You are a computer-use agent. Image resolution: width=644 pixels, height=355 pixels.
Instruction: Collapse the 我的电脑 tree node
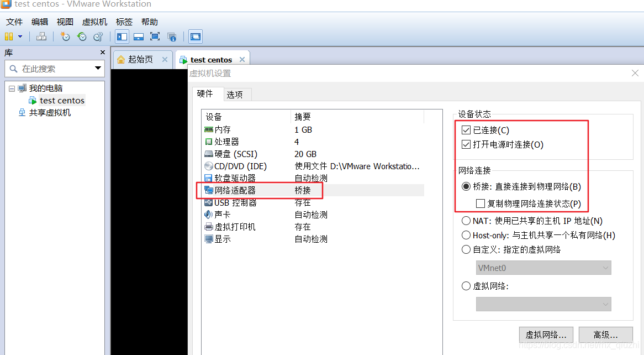tap(12, 88)
